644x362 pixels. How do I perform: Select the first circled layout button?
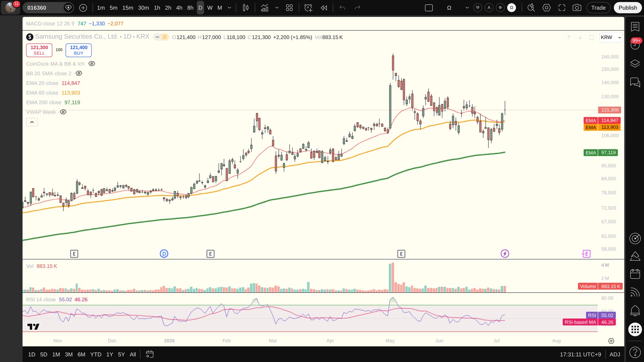(478, 8)
